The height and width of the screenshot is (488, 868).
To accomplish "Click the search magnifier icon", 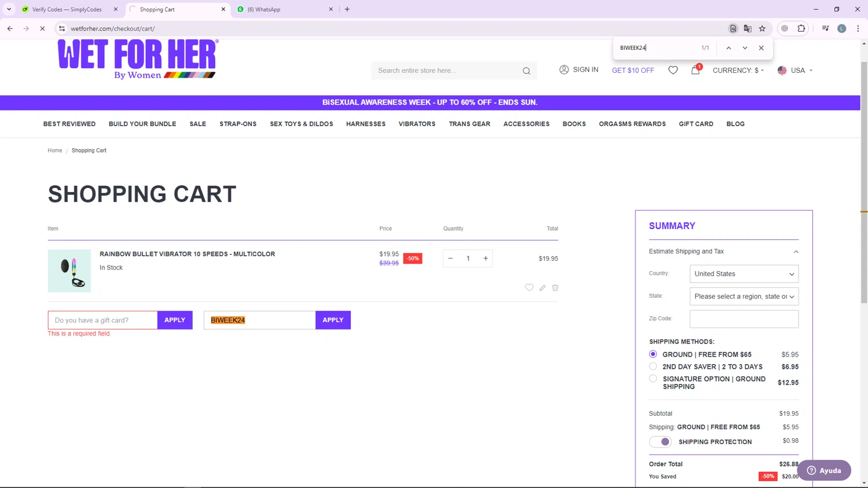I will [526, 71].
